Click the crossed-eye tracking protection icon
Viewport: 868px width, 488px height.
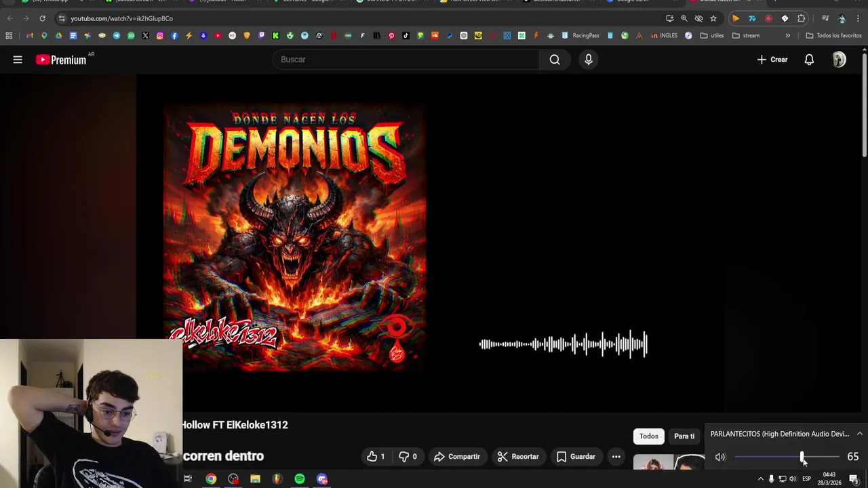(698, 18)
